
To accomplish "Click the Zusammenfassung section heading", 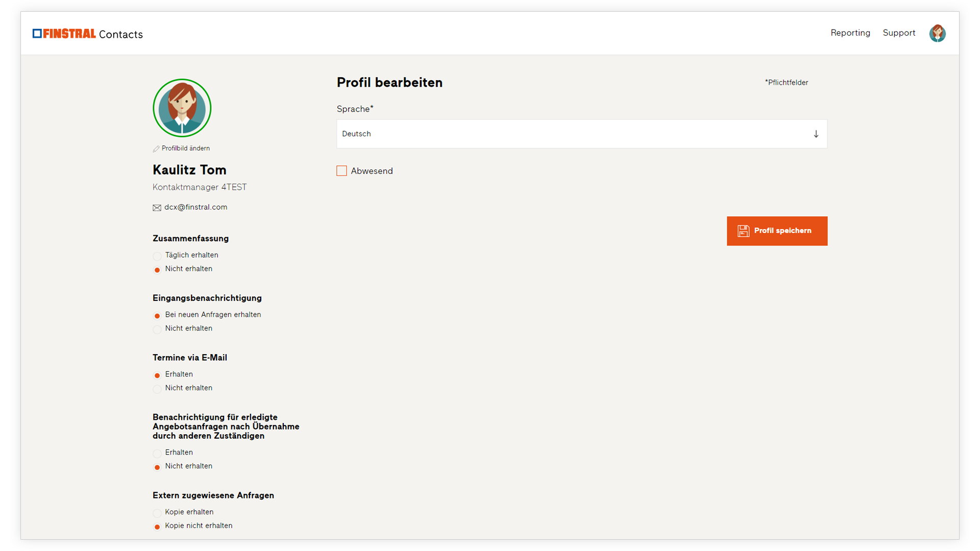I will point(190,239).
